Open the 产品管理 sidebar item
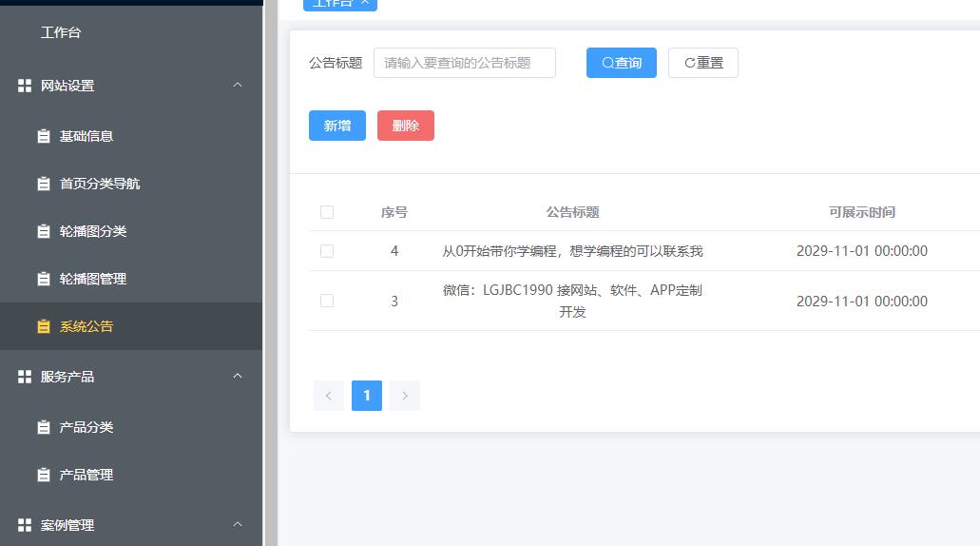 click(x=86, y=475)
